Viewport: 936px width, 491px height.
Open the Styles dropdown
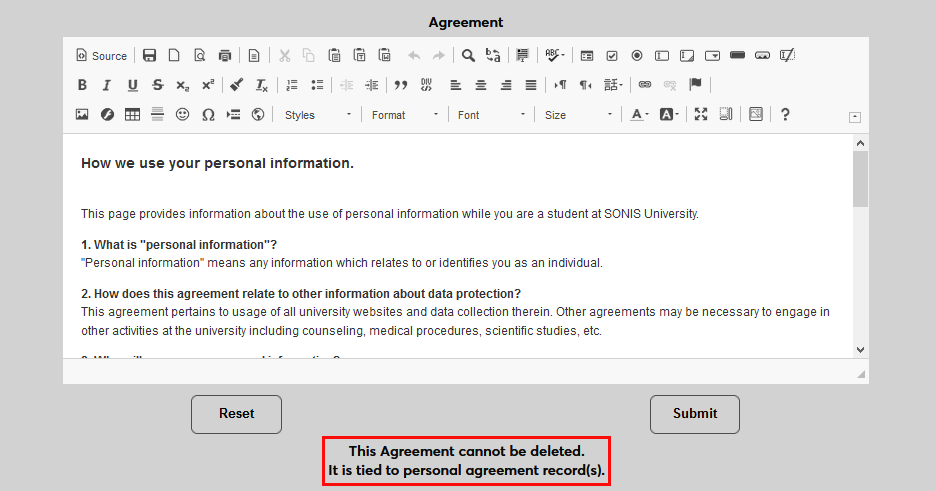(318, 115)
